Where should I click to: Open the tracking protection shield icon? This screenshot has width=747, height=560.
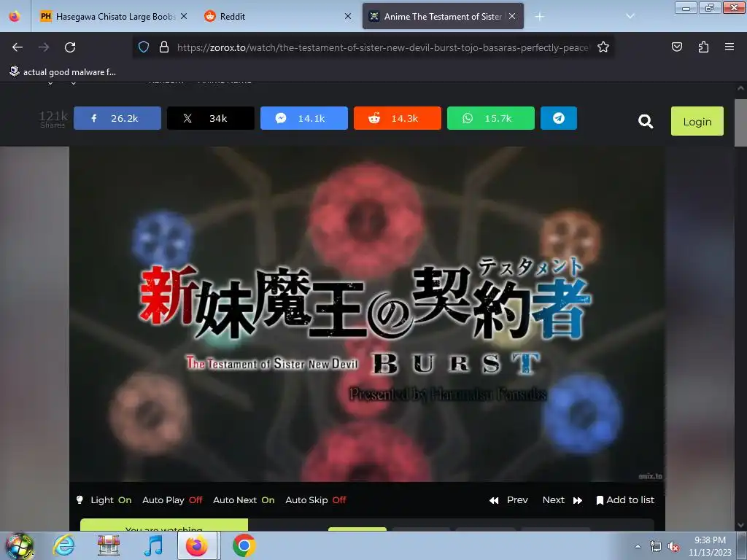coord(144,47)
